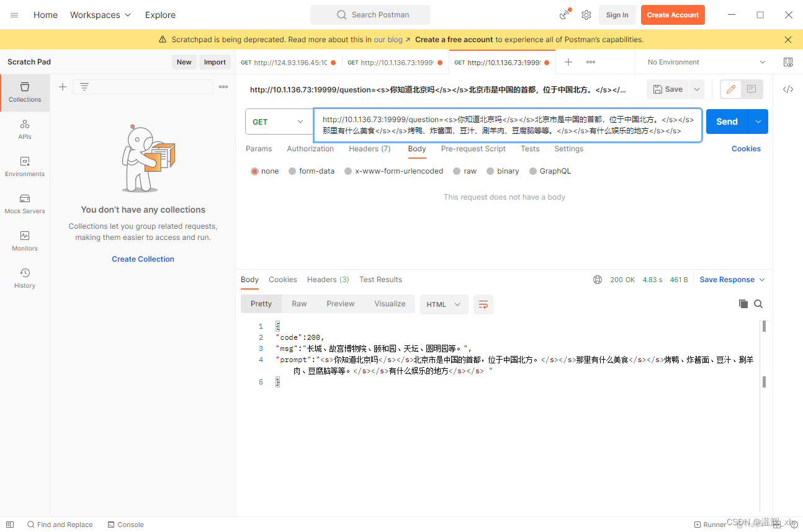Dismiss the scratchpad deprecation banner
The width and height of the screenshot is (803, 532).
[x=788, y=40]
